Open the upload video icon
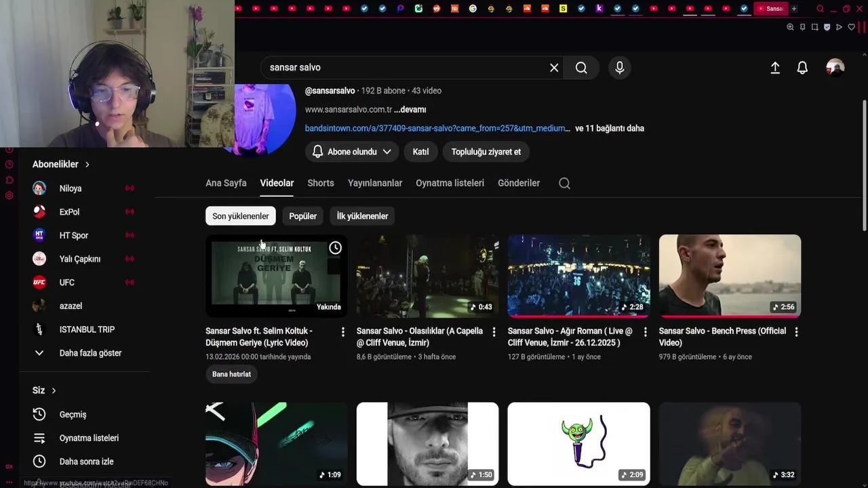 coord(775,68)
